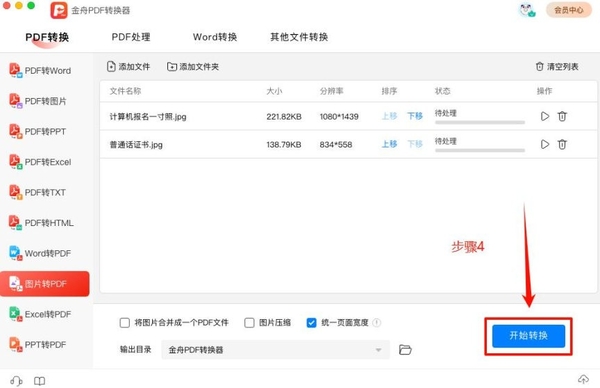The height and width of the screenshot is (388, 600).
Task: Click 下移 link for 计算机报名一寸照.jpg
Action: 415,116
